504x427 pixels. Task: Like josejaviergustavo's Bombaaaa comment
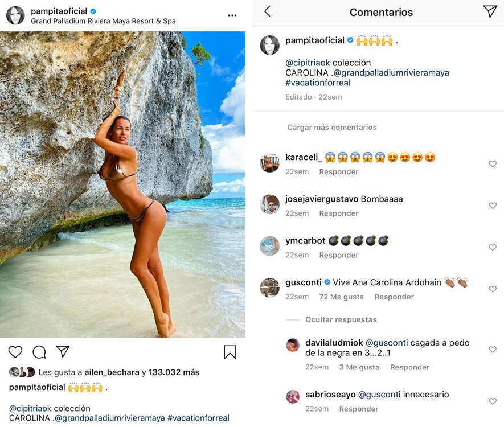[493, 206]
